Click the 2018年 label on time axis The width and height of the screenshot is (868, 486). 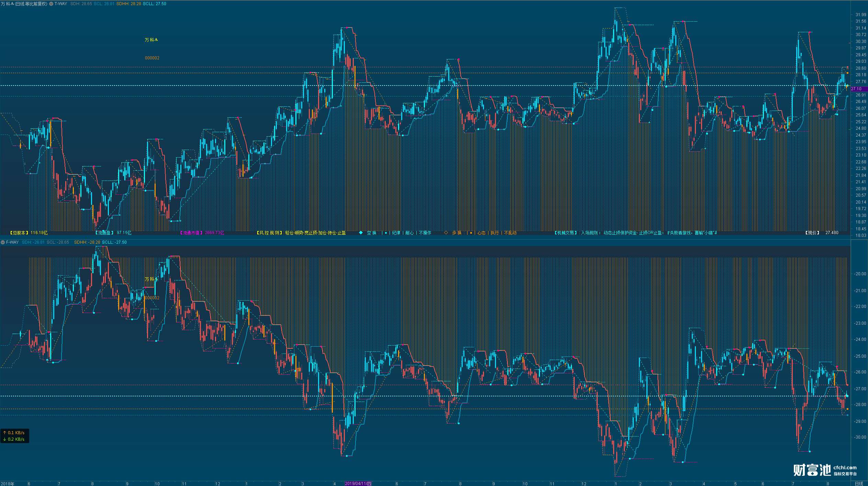click(8, 484)
